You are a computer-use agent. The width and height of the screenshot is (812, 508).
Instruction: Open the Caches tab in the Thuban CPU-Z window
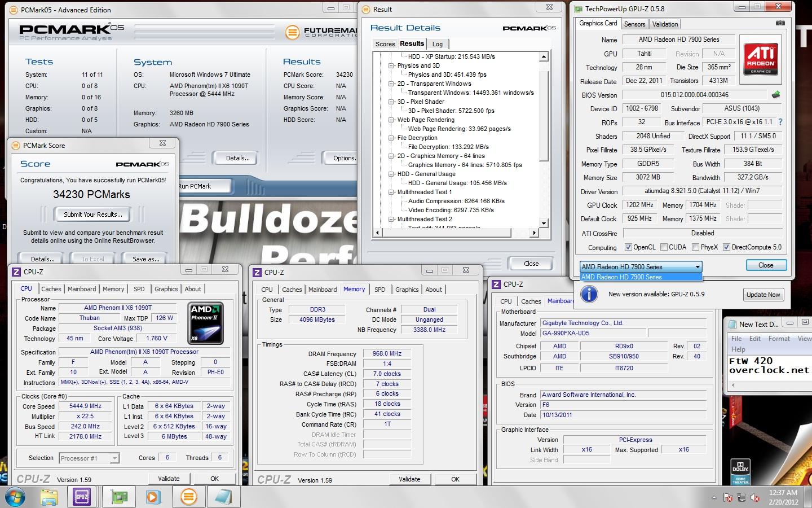pos(51,289)
